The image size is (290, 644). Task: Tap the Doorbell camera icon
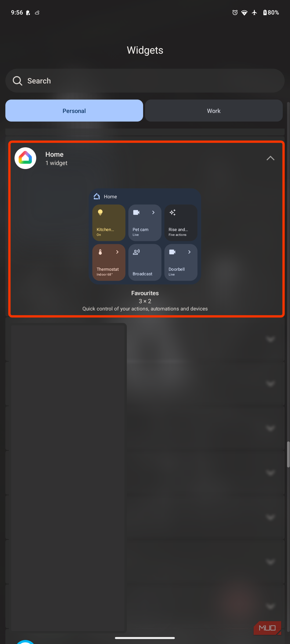pyautogui.click(x=172, y=252)
